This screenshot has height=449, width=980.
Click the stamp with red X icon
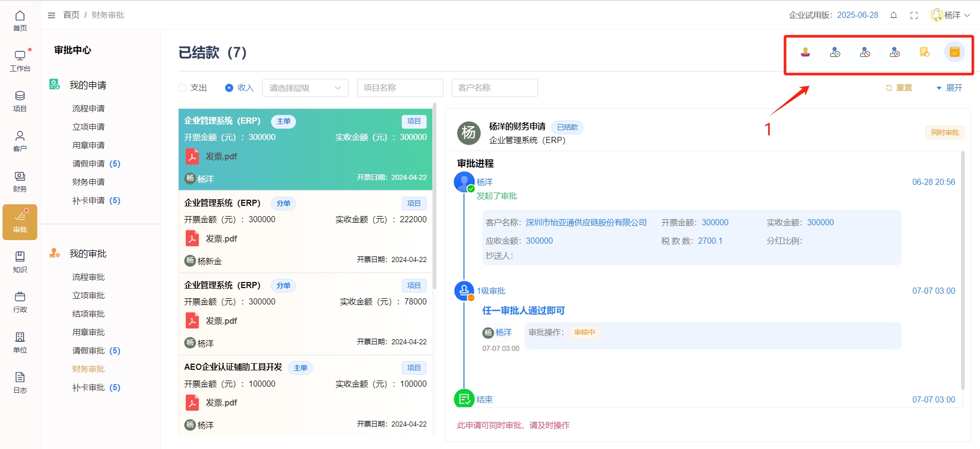click(895, 52)
